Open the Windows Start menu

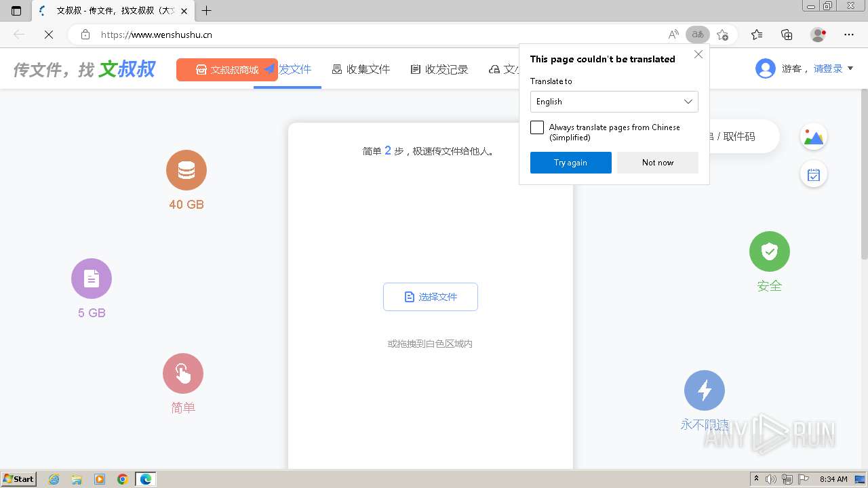(18, 479)
